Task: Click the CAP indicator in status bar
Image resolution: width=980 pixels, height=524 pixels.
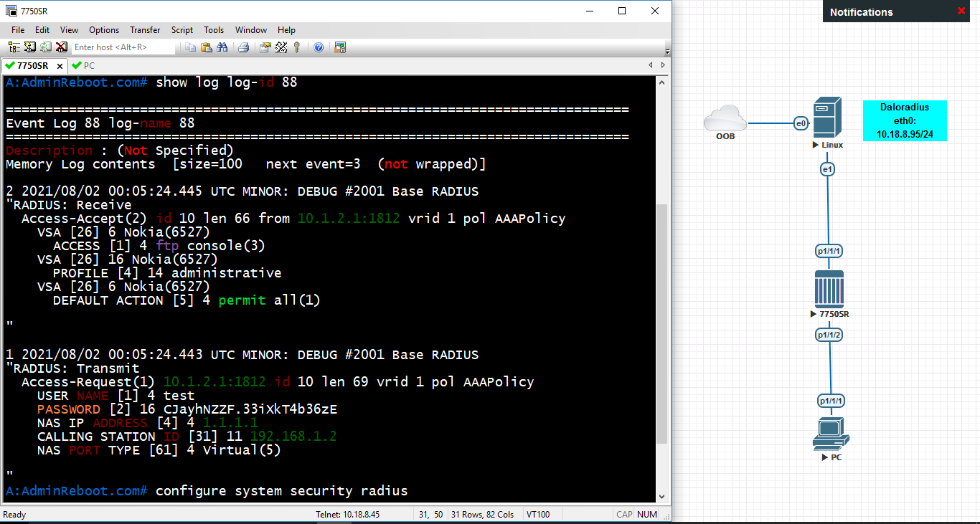Action: [624, 515]
